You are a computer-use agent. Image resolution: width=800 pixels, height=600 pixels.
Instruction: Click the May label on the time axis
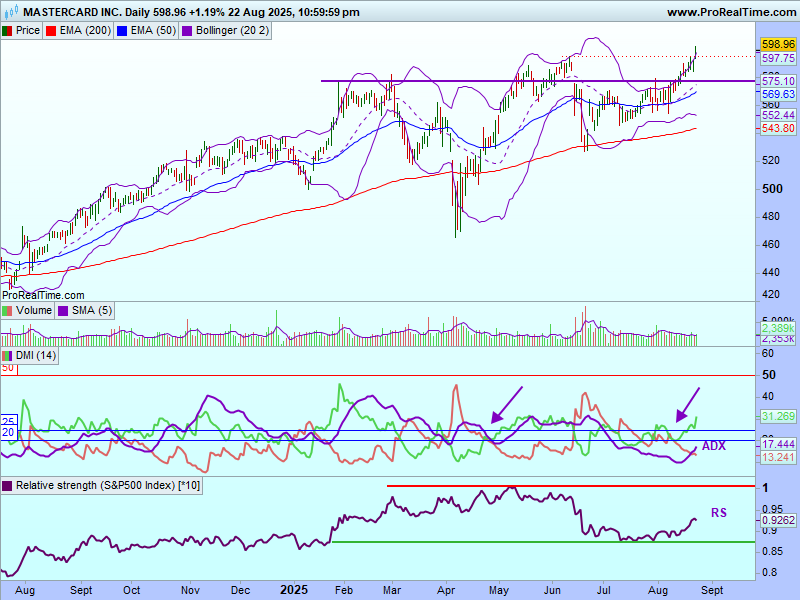pos(499,591)
